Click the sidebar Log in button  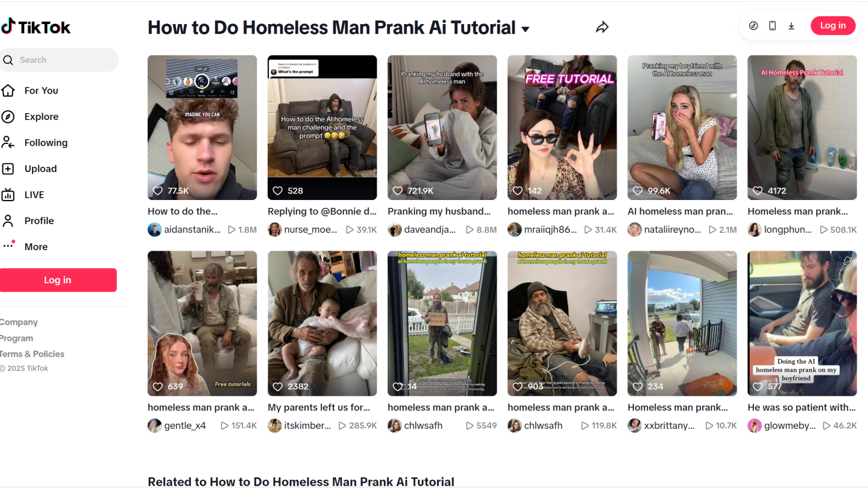58,280
